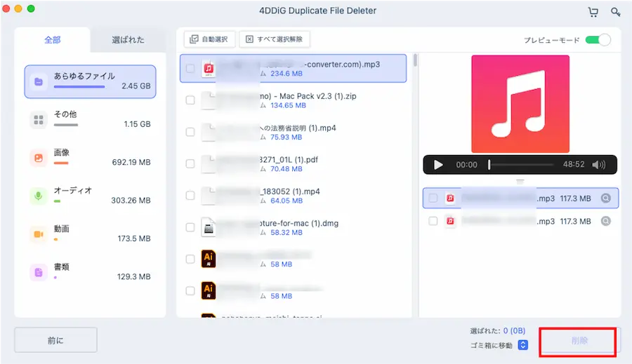Image resolution: width=632 pixels, height=364 pixels.
Task: Click the dmg disk image icon
Action: 209,227
